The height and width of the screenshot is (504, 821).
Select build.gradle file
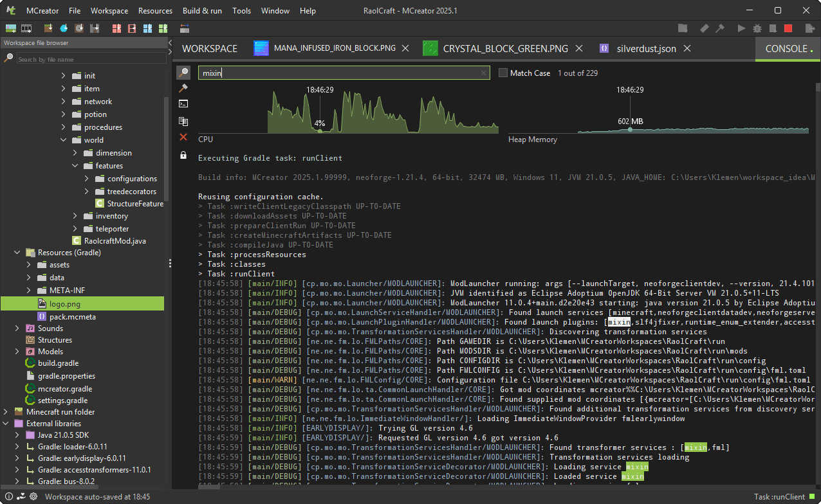[52, 363]
